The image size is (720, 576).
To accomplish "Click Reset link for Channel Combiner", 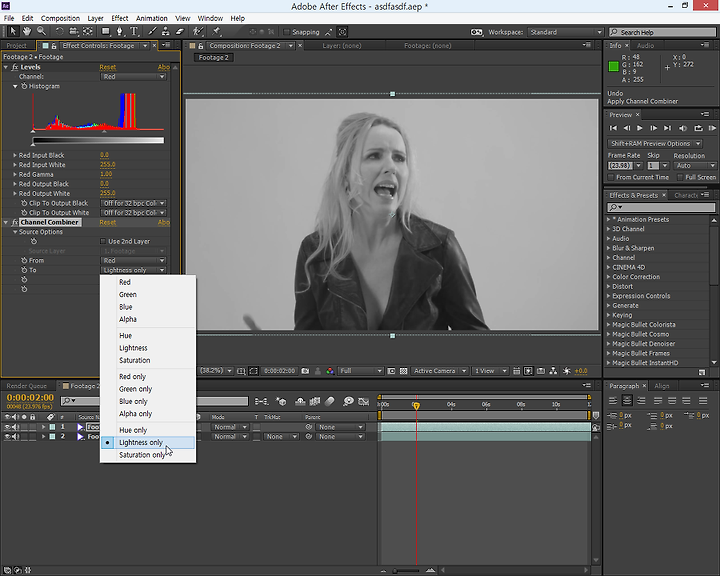I will point(108,222).
